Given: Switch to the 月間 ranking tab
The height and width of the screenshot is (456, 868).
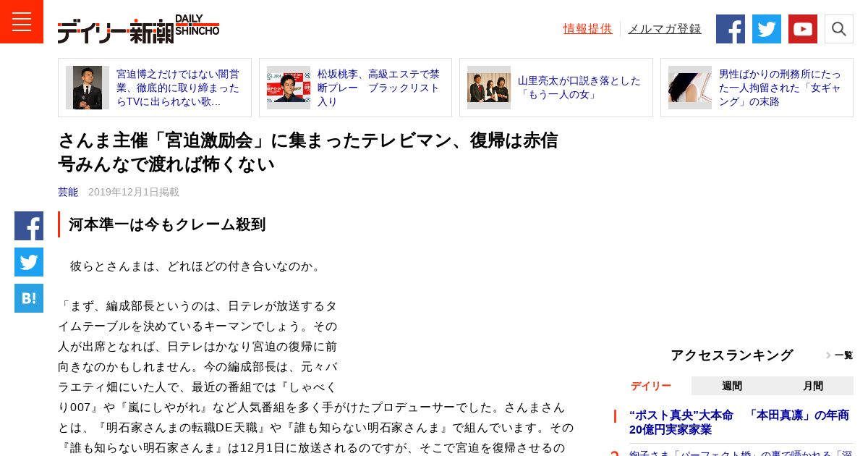Looking at the screenshot, I should [x=813, y=386].
